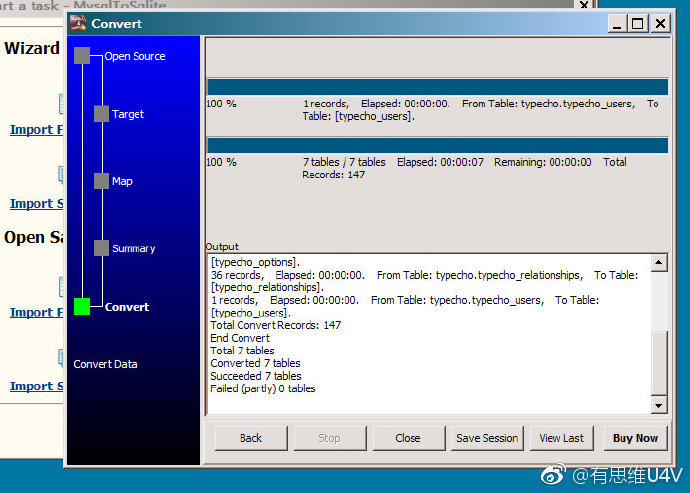Click Save Session button
This screenshot has height=493, width=690.
click(x=487, y=438)
